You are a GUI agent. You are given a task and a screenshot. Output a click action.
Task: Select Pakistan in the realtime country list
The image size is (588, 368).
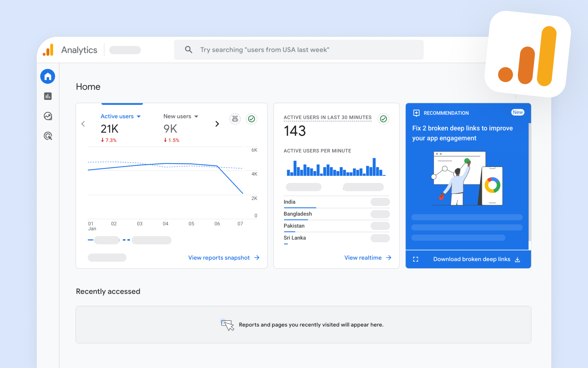point(294,226)
